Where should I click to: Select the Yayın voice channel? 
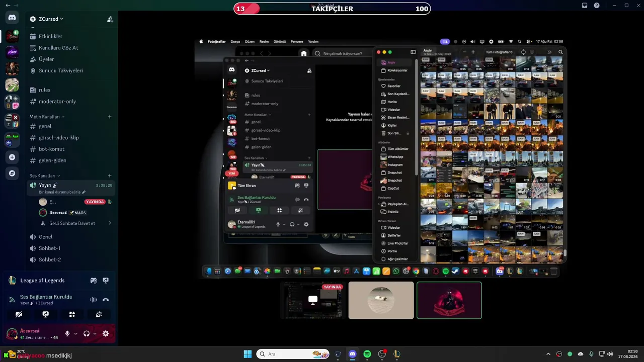[70, 188]
